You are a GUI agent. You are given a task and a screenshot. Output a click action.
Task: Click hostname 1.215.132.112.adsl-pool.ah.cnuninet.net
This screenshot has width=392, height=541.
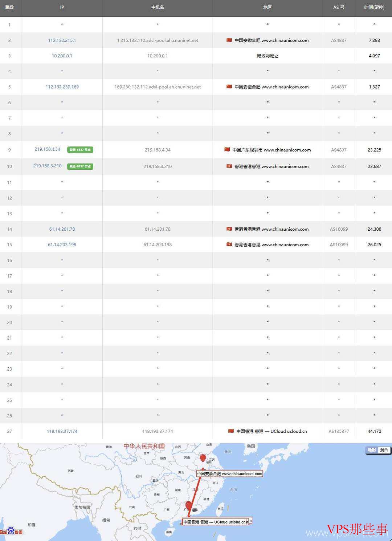(x=158, y=40)
